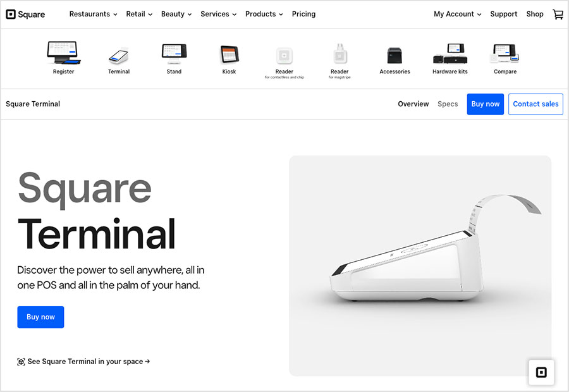Follow See Square Terminal in your space link
The image size is (569, 392).
(x=89, y=362)
